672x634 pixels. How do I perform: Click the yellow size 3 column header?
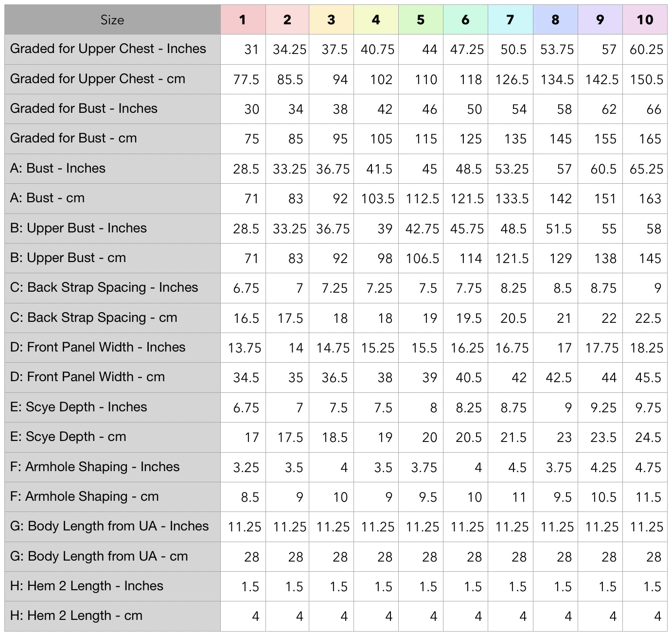[331, 20]
